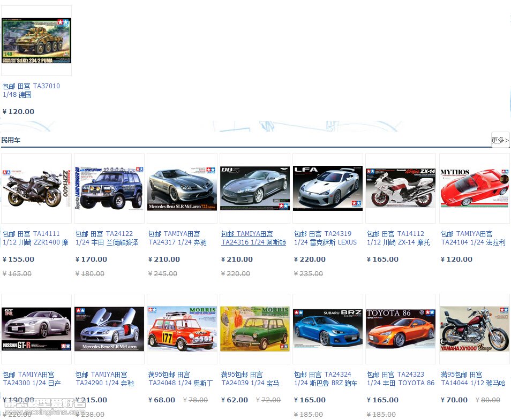Screen dimensions: 511x420
Task: Click the struck-through ¥80.00 original price
Action: pos(488,400)
